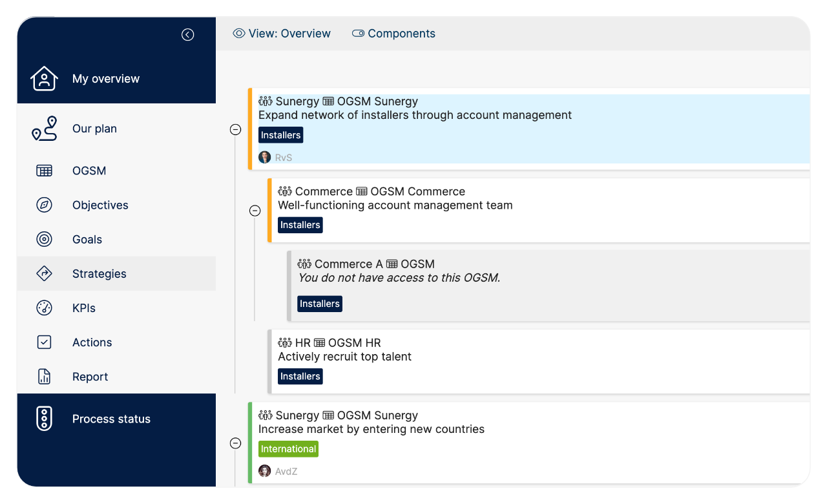Click the Goals target icon
Viewport: 827px width, 504px height.
[44, 239]
